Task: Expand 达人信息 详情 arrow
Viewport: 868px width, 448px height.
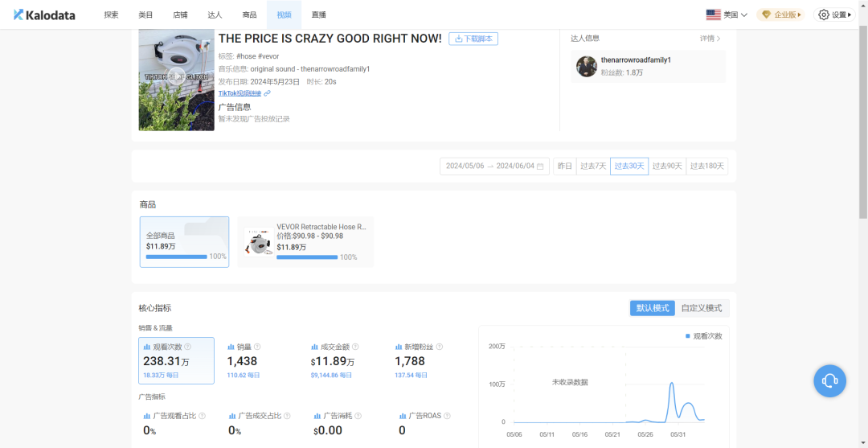Action: coord(710,39)
